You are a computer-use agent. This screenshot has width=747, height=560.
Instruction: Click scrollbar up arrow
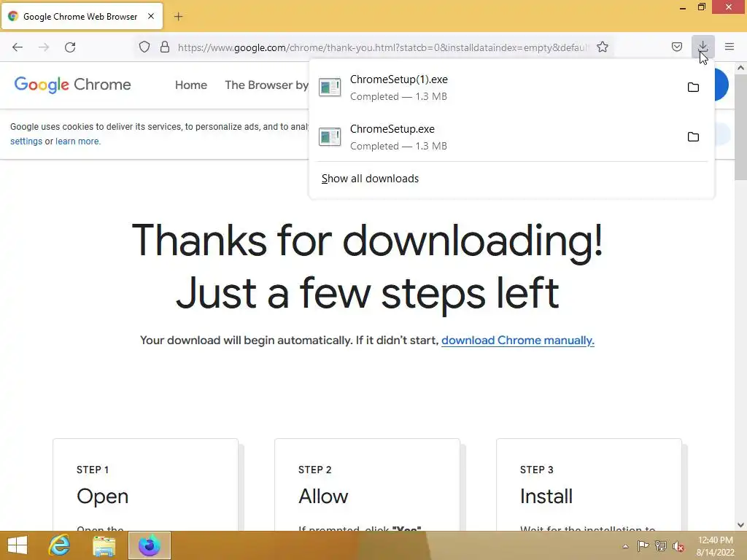click(740, 68)
